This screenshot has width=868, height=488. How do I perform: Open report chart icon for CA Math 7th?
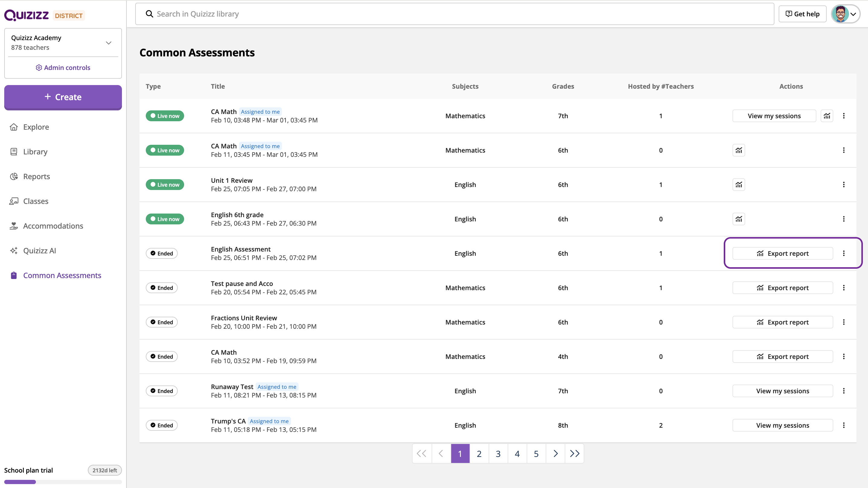827,116
